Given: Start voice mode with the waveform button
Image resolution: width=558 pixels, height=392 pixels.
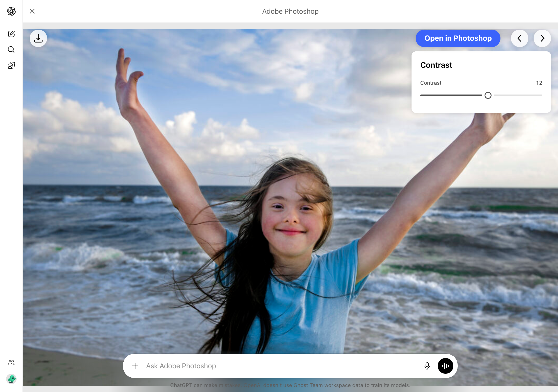Looking at the screenshot, I should (x=446, y=366).
